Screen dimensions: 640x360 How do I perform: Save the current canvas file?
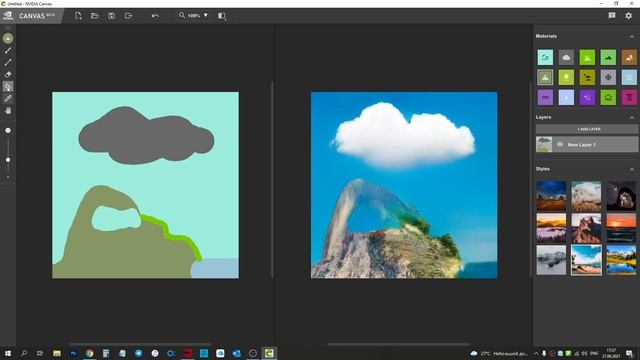111,16
